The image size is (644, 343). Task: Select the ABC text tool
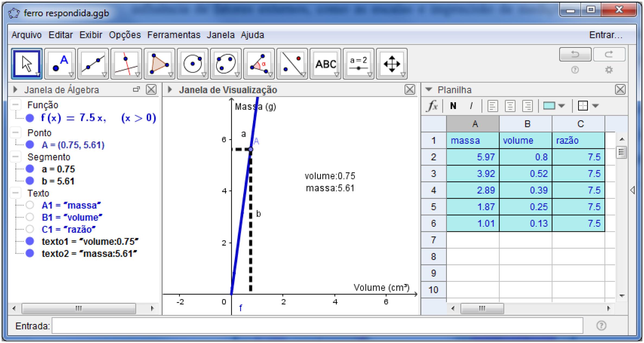pos(325,64)
